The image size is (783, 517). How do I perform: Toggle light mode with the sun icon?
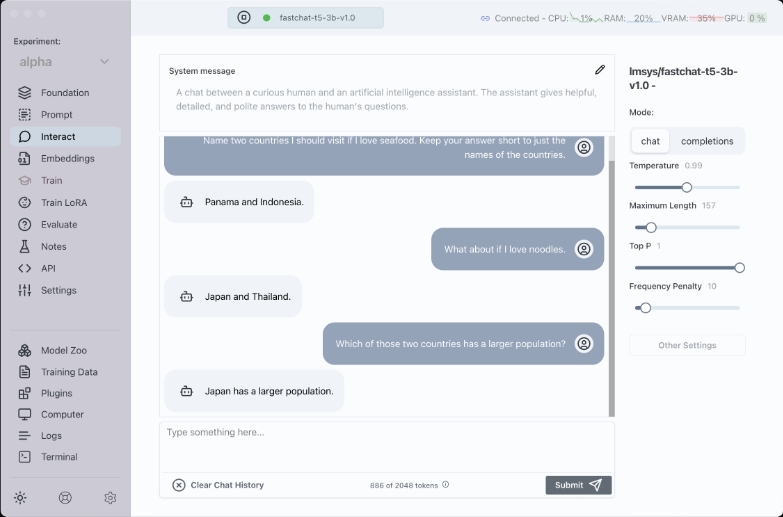click(21, 497)
